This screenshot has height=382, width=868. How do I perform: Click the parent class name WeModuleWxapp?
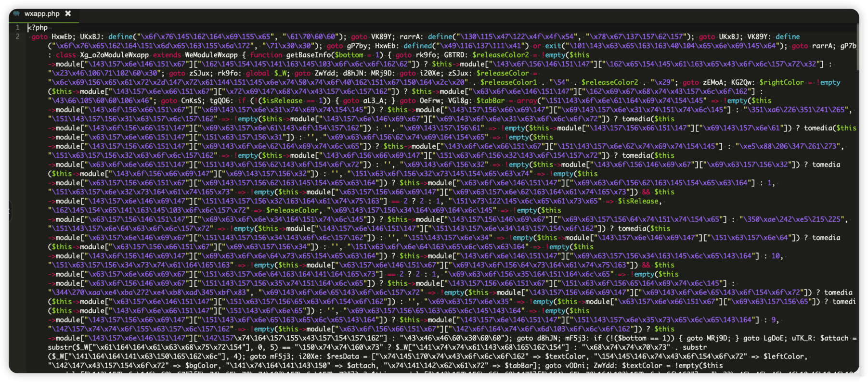tap(211, 55)
